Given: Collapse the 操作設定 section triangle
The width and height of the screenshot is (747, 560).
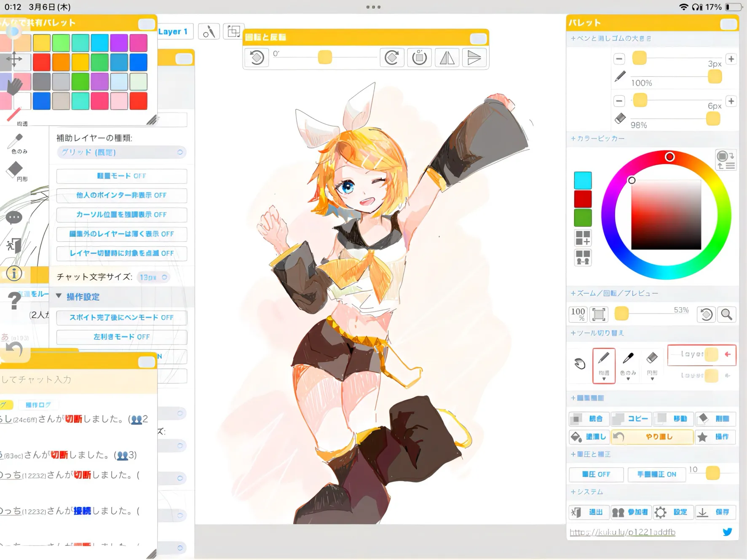Looking at the screenshot, I should tap(59, 296).
